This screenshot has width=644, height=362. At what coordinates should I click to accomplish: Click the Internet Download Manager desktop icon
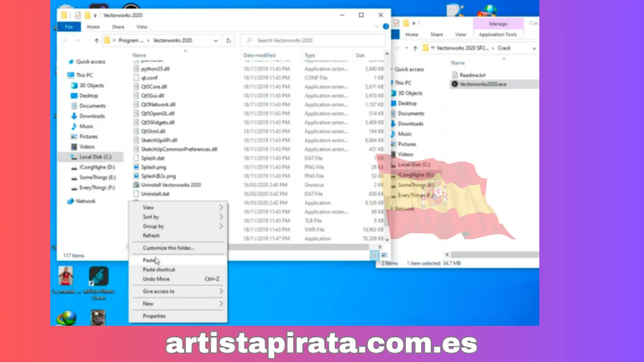(66, 318)
